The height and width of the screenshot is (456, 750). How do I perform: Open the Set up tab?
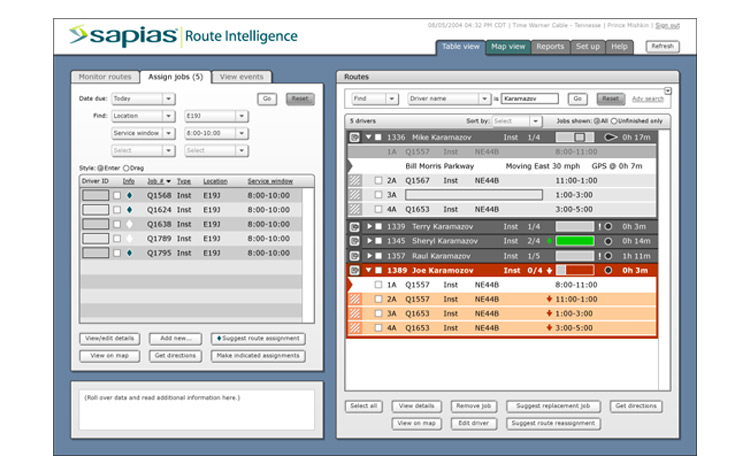588,46
